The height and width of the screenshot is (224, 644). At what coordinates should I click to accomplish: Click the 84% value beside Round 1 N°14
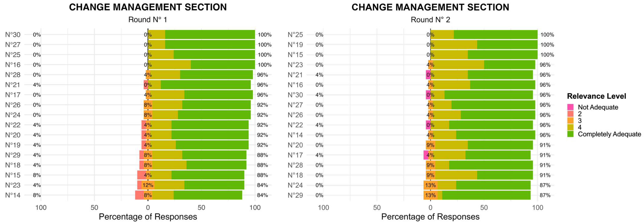point(262,195)
